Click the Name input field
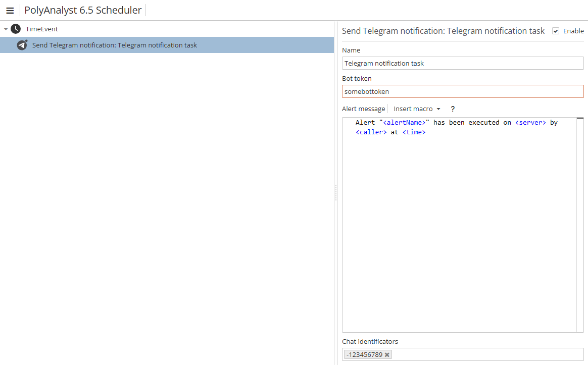This screenshot has width=588, height=365. pos(462,63)
